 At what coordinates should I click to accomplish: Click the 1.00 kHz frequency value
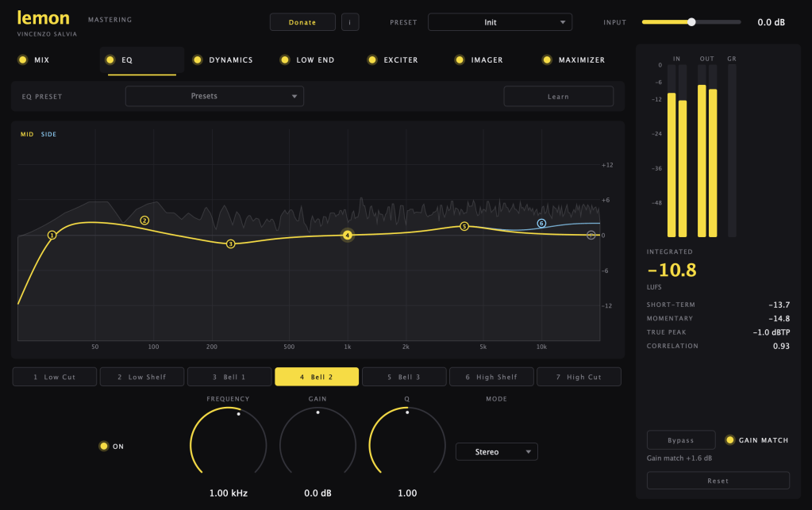point(229,493)
